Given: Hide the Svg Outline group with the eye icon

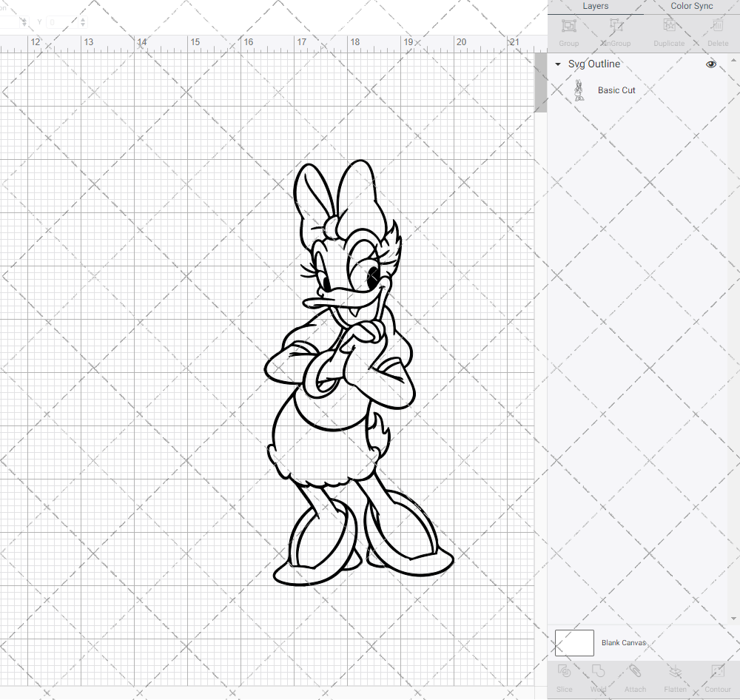Looking at the screenshot, I should point(710,64).
